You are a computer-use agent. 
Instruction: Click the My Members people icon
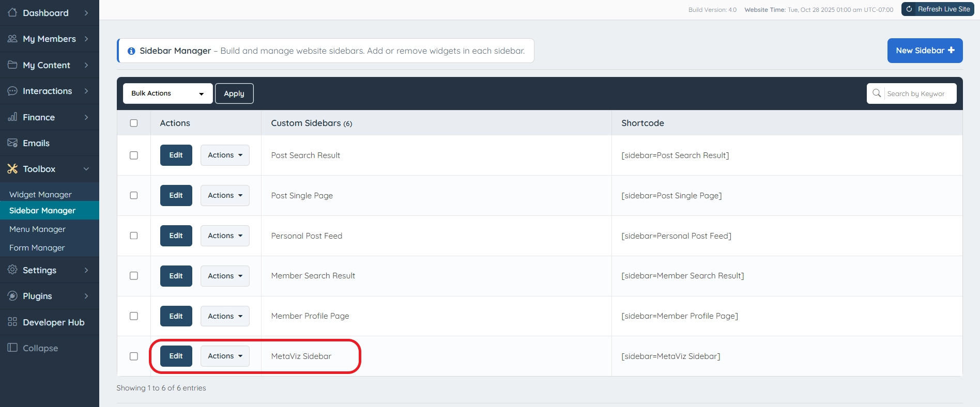click(12, 39)
